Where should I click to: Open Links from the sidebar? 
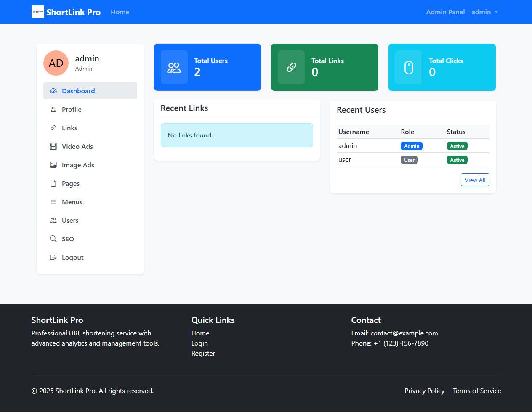coord(90,128)
